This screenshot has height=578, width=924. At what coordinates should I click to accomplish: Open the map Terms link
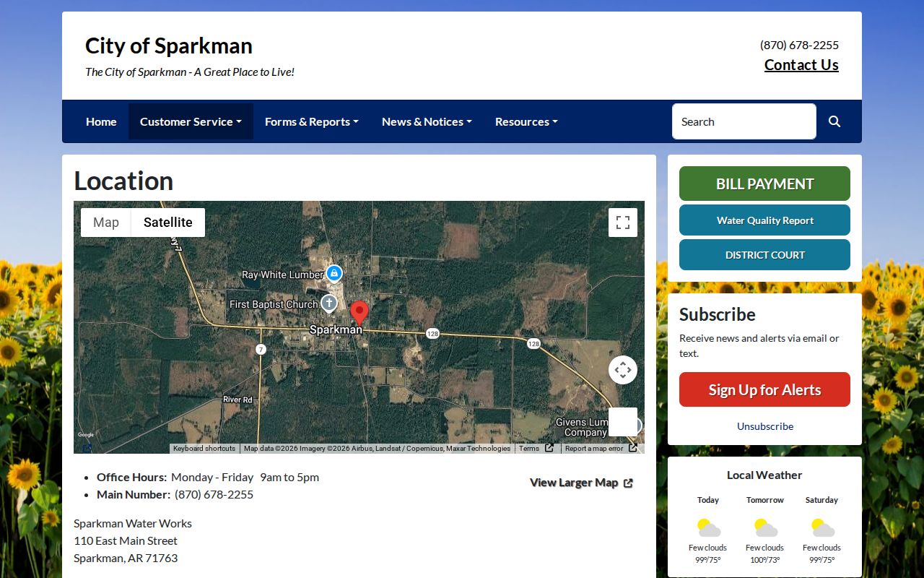[529, 449]
